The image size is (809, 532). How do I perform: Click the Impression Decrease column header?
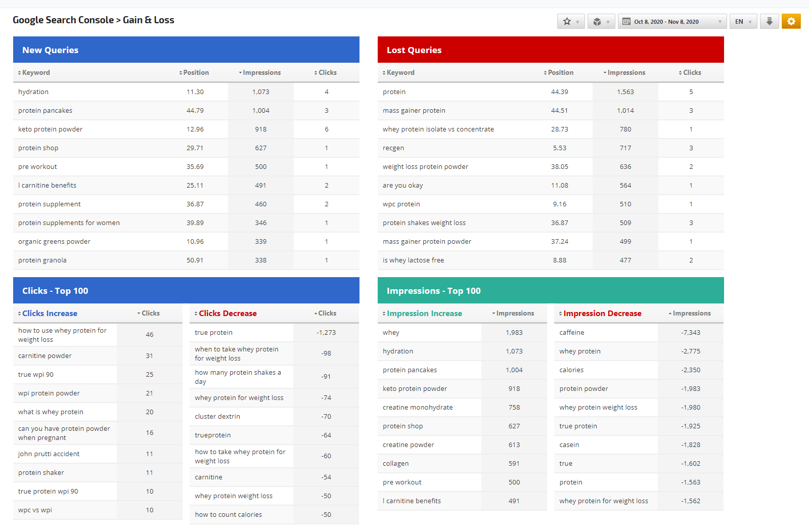602,314
